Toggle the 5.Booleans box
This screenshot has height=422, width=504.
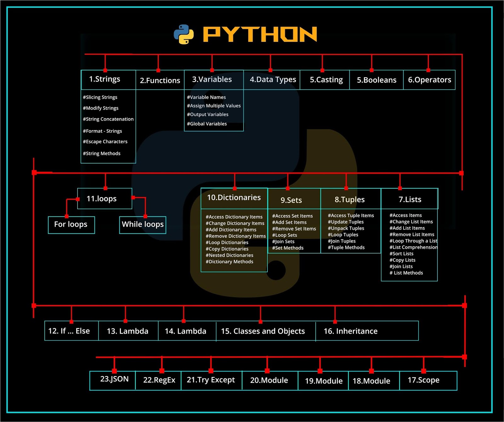[x=376, y=80]
